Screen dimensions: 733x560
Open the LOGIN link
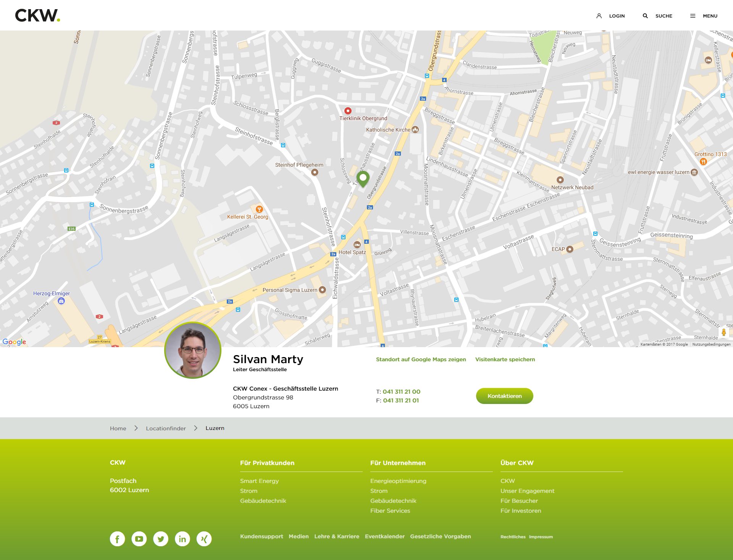pyautogui.click(x=610, y=16)
